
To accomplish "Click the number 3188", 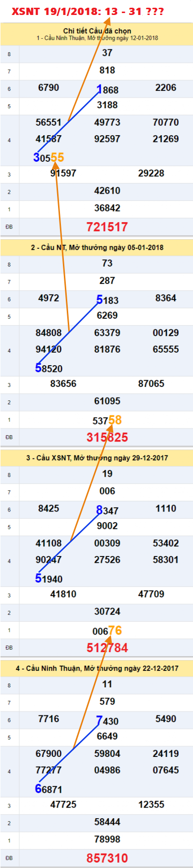I will pos(107,105).
